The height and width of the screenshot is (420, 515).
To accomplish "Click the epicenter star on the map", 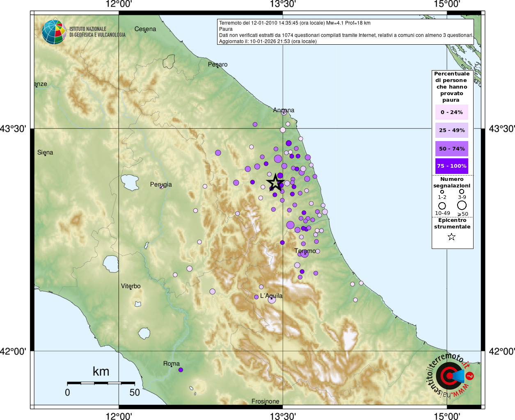I will coord(275,183).
